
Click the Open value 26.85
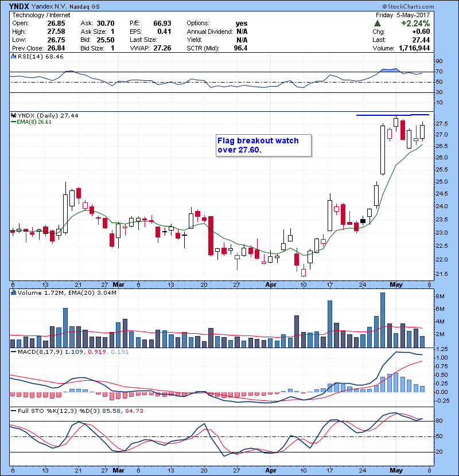[x=56, y=24]
